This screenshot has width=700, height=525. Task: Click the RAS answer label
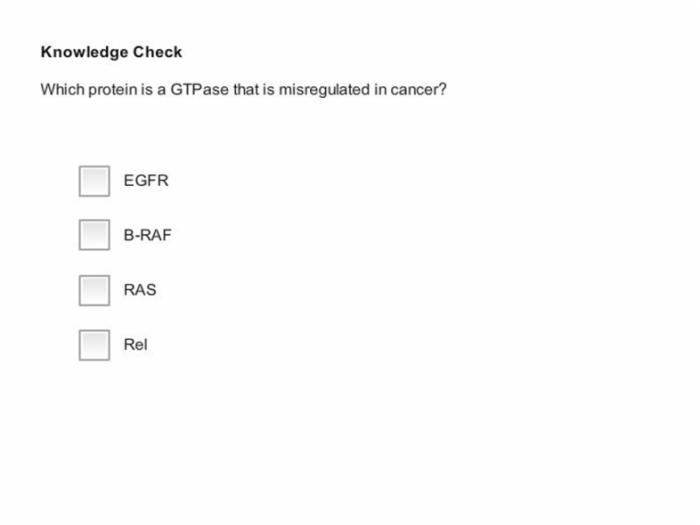point(140,290)
